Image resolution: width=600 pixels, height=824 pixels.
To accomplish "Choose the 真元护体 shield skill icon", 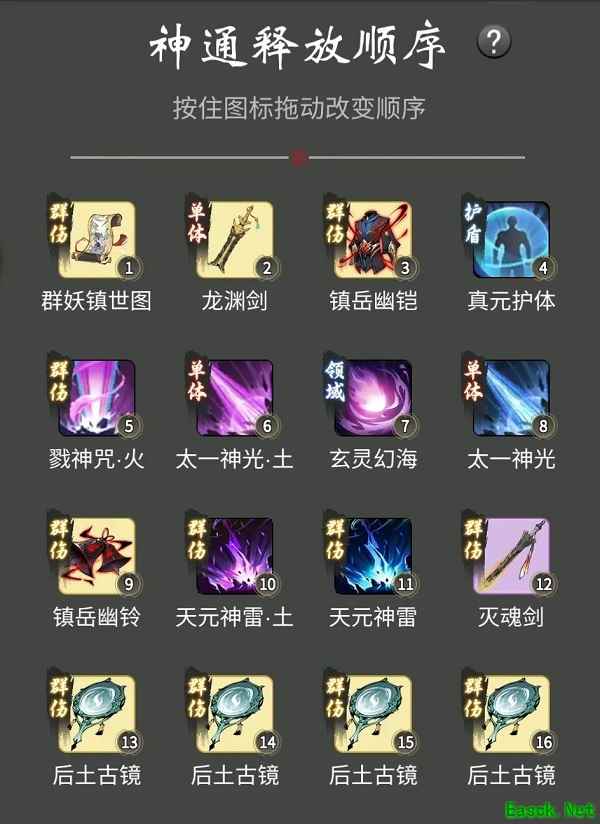I will (x=511, y=240).
